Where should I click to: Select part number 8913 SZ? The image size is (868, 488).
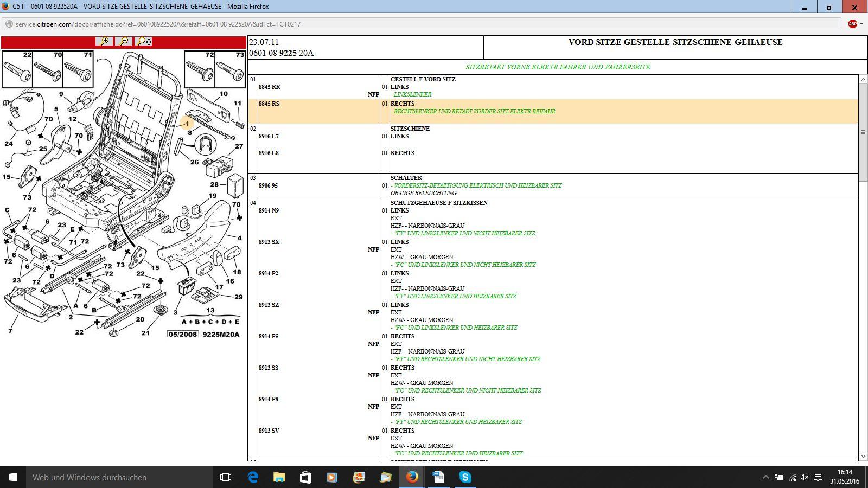(x=269, y=305)
